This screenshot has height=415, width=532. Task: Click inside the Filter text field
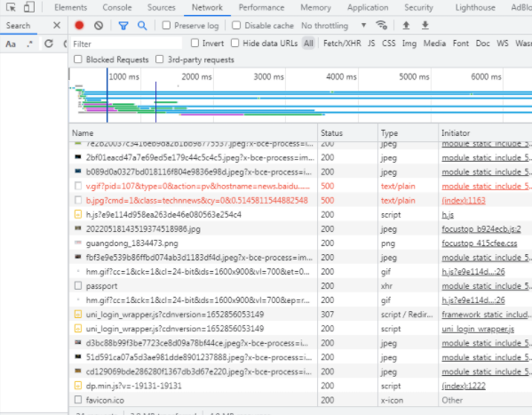(126, 44)
